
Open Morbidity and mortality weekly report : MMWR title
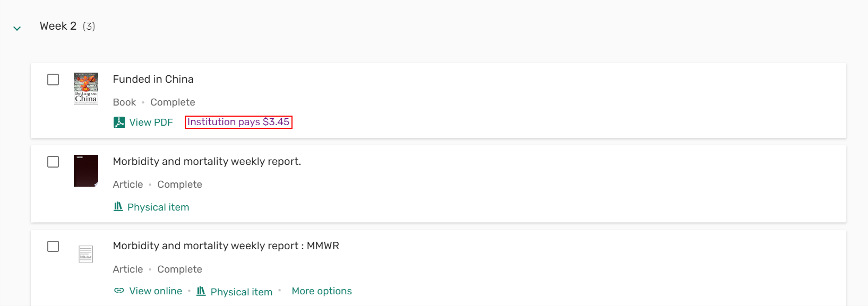tap(226, 246)
